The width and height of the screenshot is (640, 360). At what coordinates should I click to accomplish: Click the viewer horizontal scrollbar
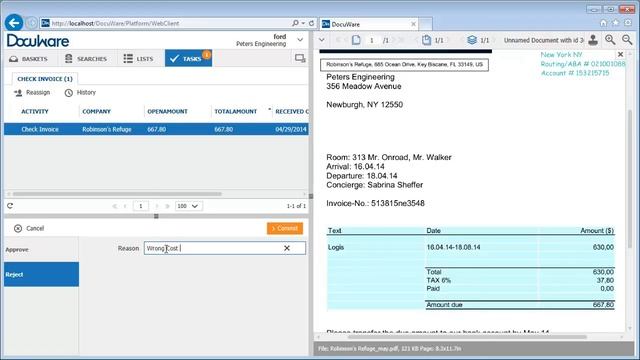point(467,337)
